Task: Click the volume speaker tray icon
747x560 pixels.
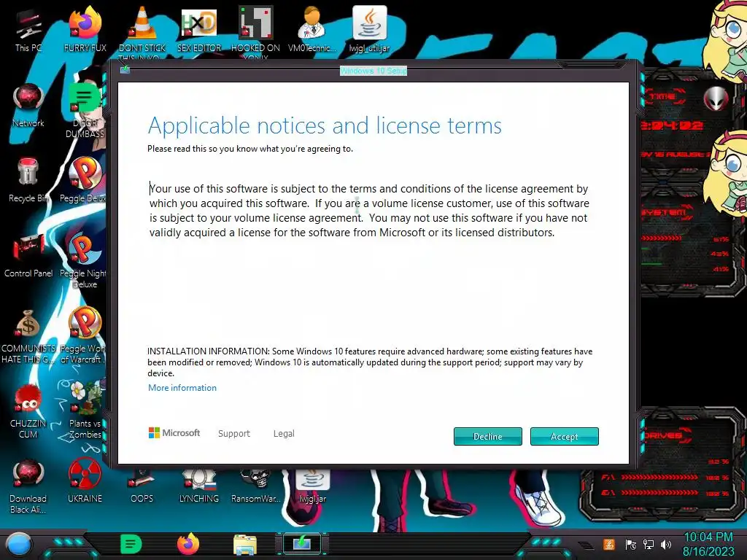Action: click(666, 544)
